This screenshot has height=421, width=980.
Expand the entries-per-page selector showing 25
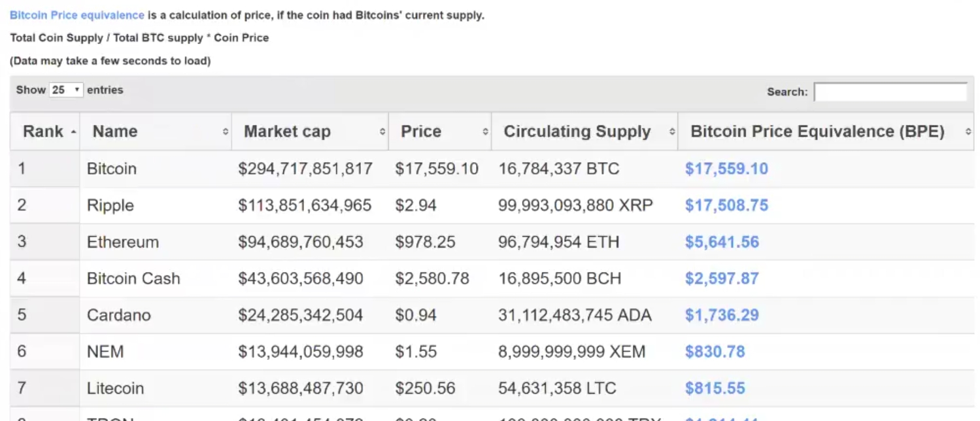(x=68, y=90)
